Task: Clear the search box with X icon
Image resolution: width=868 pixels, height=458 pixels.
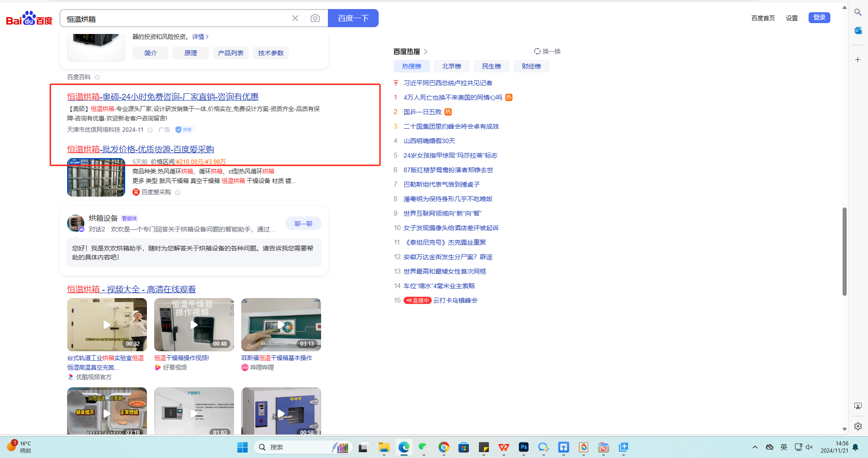Action: pyautogui.click(x=295, y=18)
